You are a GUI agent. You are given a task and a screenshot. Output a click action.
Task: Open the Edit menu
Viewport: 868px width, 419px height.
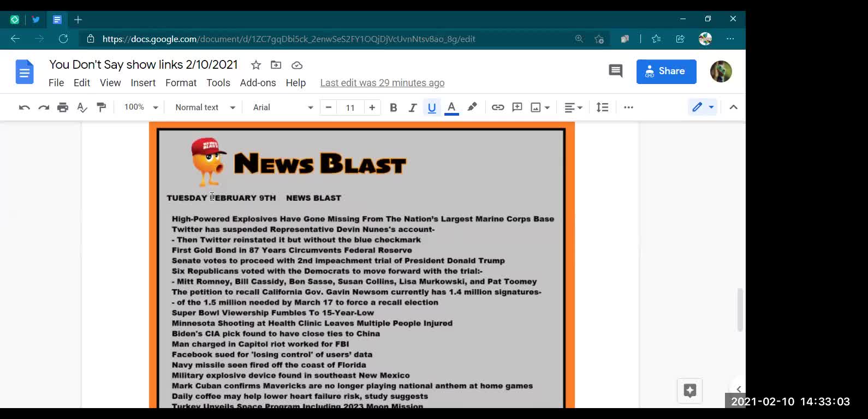[x=82, y=83]
